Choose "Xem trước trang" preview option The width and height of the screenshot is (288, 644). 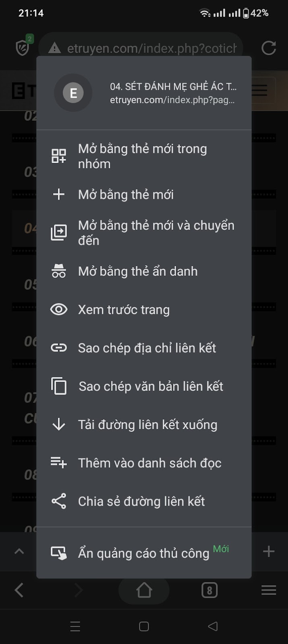click(x=124, y=310)
